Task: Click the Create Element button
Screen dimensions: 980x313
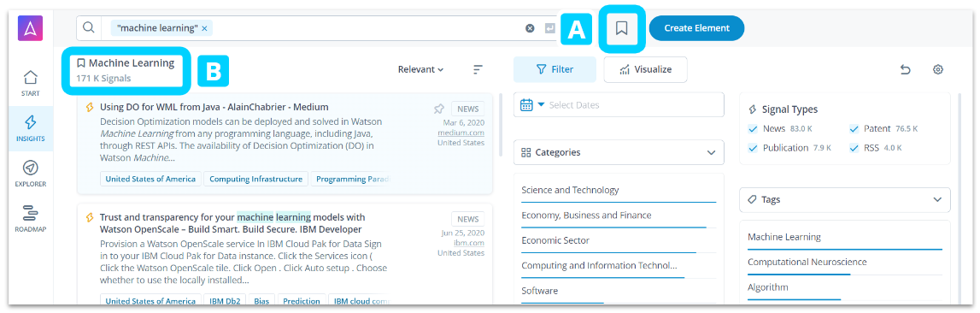Action: point(697,28)
